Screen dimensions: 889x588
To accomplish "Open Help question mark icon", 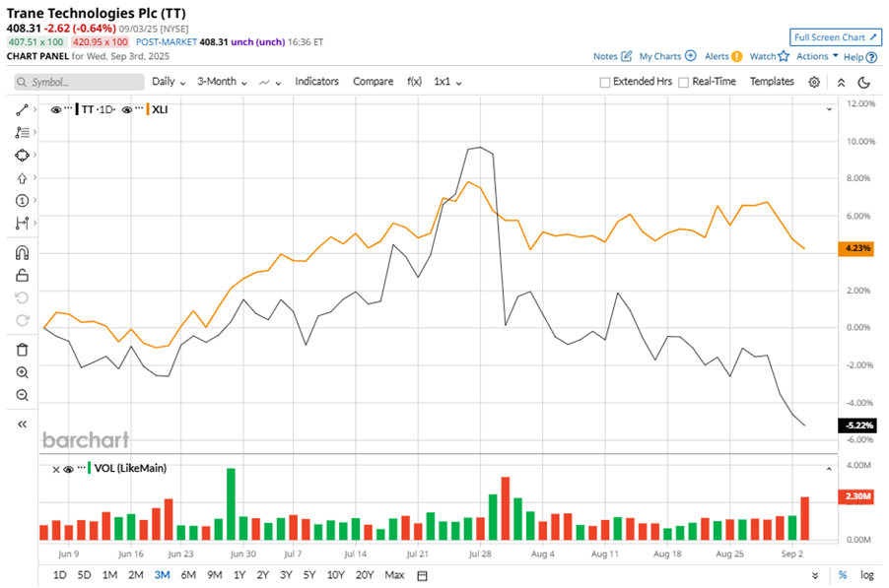I will tap(872, 57).
